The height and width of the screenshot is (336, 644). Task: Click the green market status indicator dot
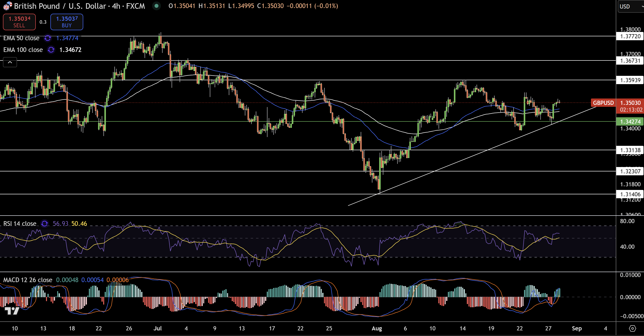[x=156, y=6]
